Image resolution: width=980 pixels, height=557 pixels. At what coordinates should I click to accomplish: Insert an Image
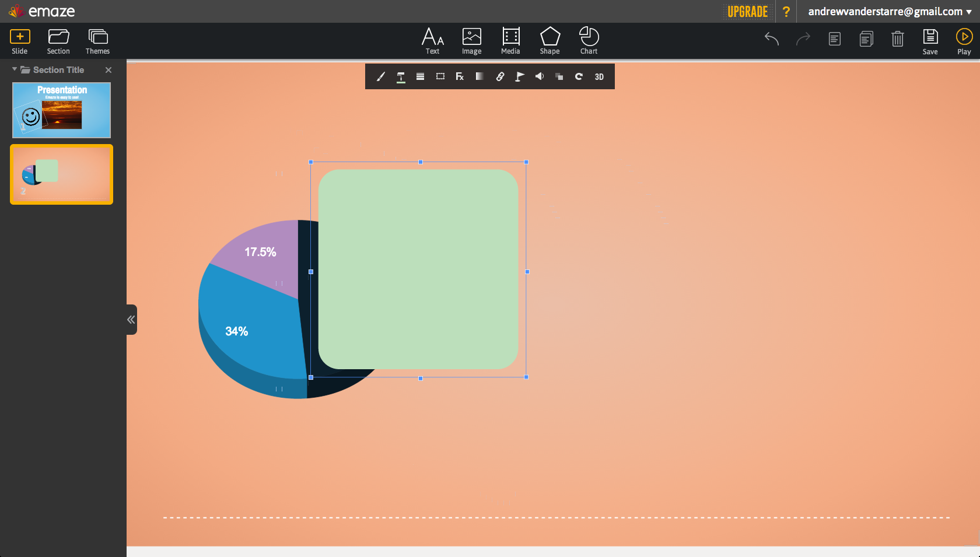(x=472, y=41)
